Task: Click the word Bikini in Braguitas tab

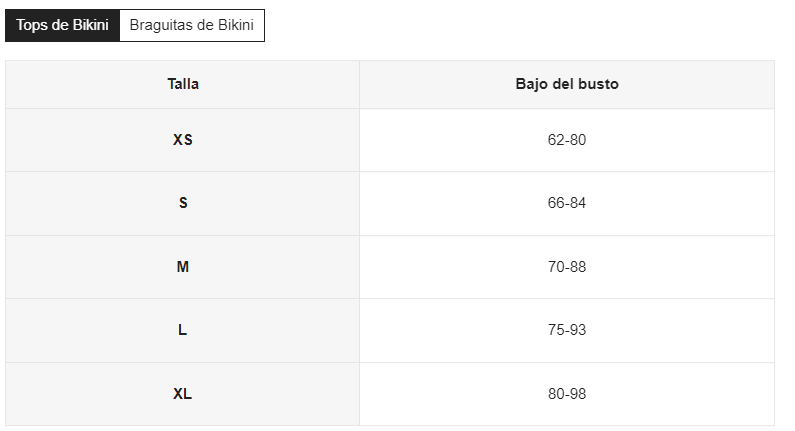Action: (x=236, y=25)
